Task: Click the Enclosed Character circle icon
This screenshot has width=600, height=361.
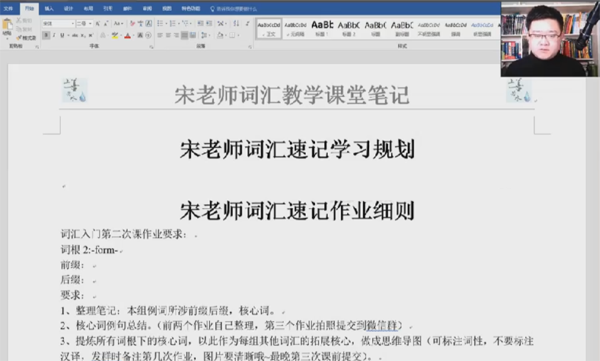Action: point(148,35)
